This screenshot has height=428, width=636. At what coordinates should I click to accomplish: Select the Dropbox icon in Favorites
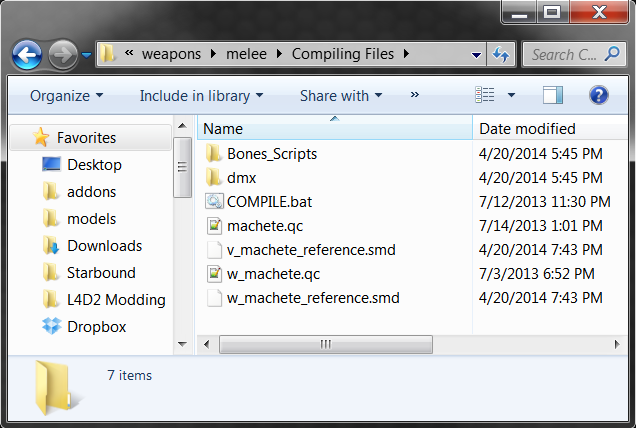coord(52,326)
